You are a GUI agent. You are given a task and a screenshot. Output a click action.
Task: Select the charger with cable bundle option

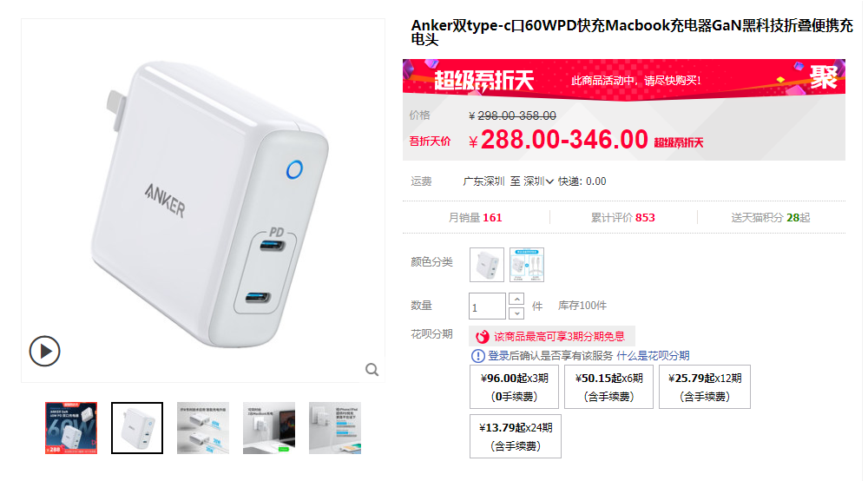tap(527, 265)
